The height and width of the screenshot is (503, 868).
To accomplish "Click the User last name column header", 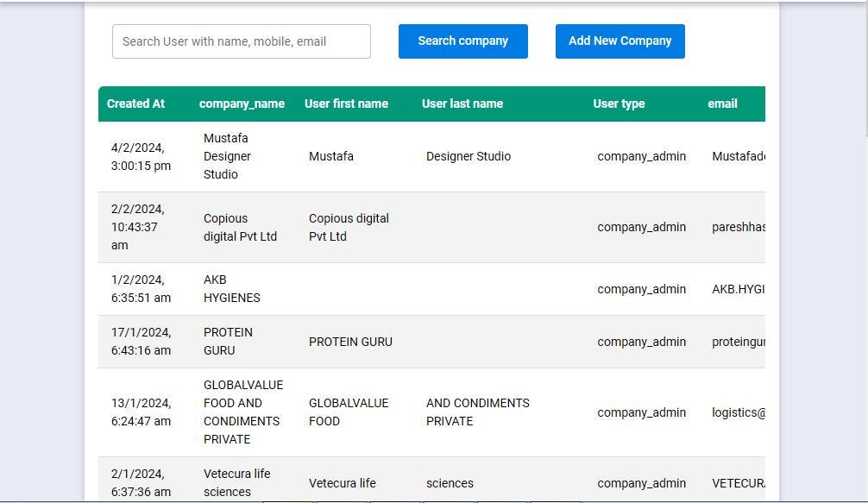I will coord(462,104).
